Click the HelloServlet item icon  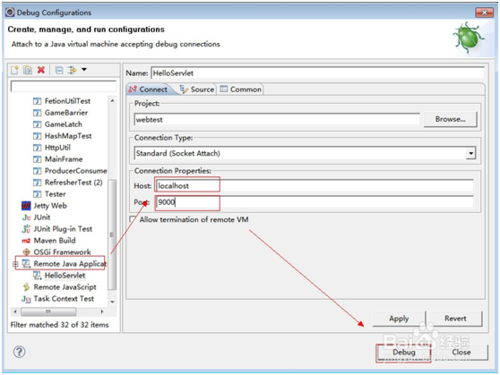(x=37, y=275)
